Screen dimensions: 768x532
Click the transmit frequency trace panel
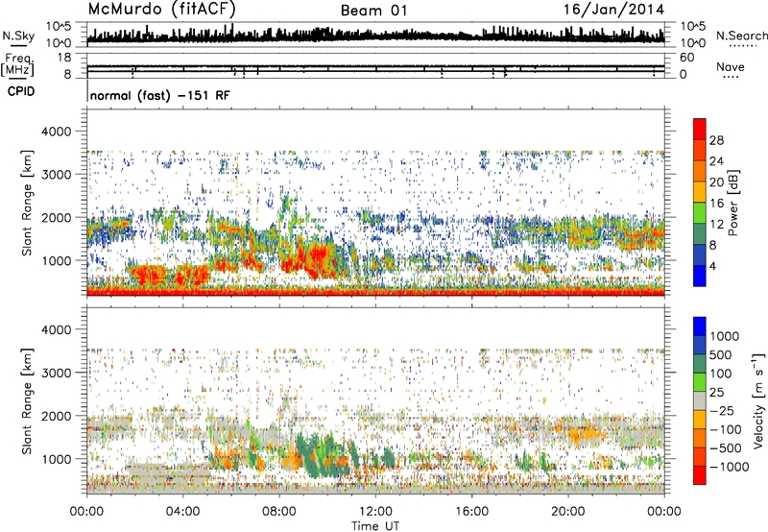pos(375,65)
